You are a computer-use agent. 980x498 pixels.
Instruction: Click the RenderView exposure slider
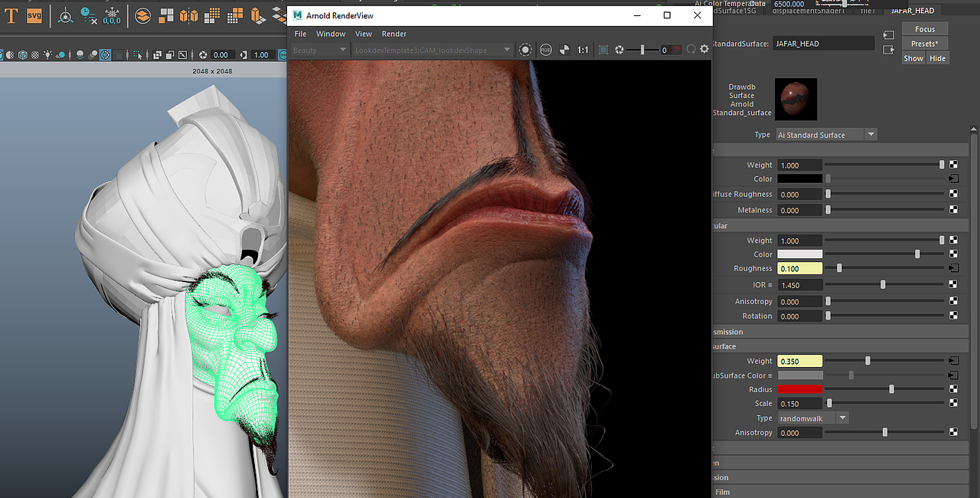[x=642, y=50]
